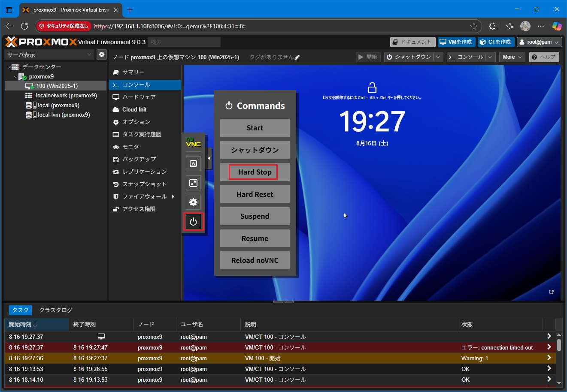Collapse the noVNC control bar handle
Screen dimensions: 567x392
pyautogui.click(x=209, y=158)
